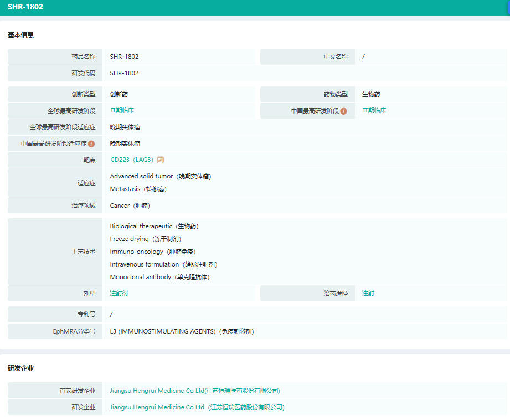Click the Metastasis (转移瘤) indication entry
Screen dimensions: 510x420
point(138,189)
